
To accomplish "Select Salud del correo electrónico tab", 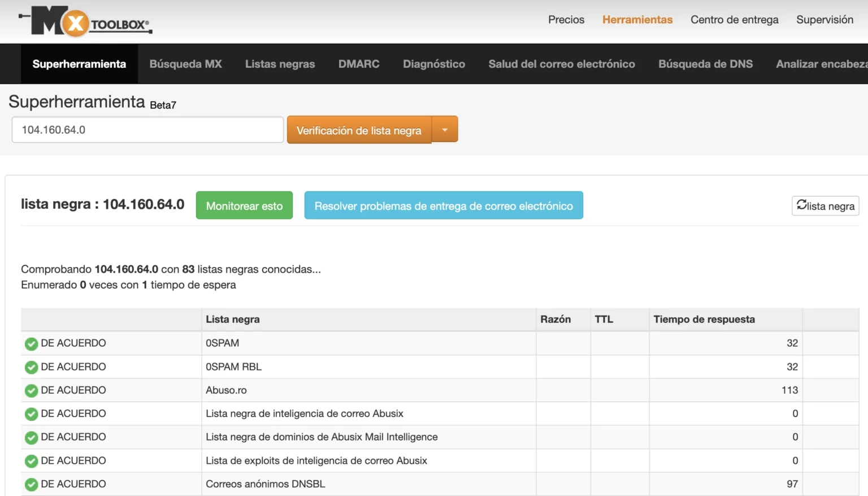I will coord(562,64).
